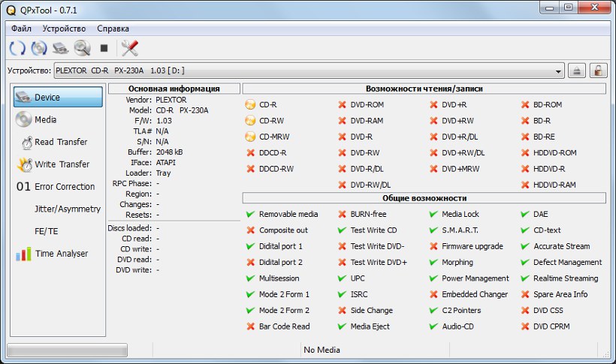Open the Устройство menu
This screenshot has height=364, width=616.
tap(64, 29)
